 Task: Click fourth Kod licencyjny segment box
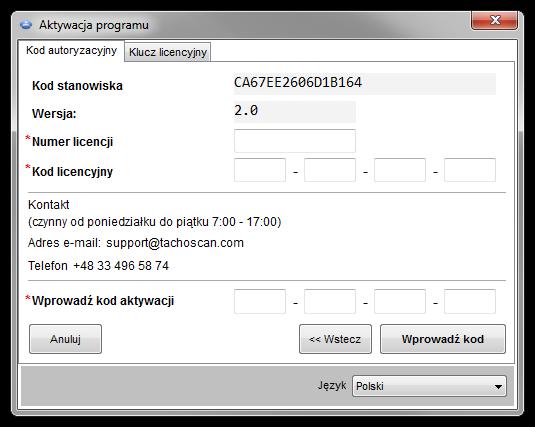[x=470, y=170]
